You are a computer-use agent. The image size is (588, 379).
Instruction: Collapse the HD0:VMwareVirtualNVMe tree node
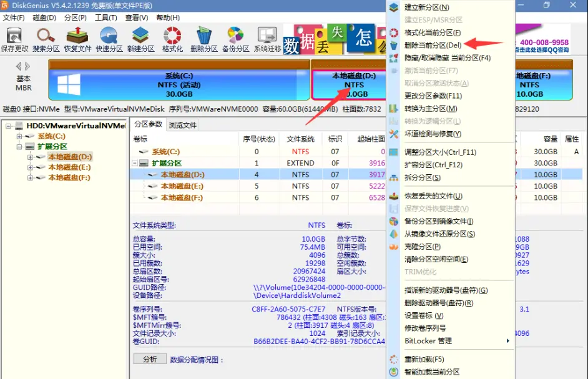(x=8, y=126)
